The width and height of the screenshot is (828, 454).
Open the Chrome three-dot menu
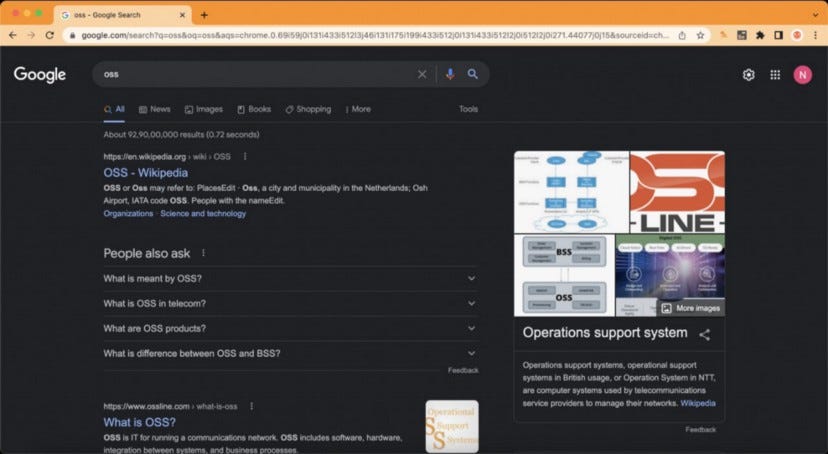tap(815, 35)
